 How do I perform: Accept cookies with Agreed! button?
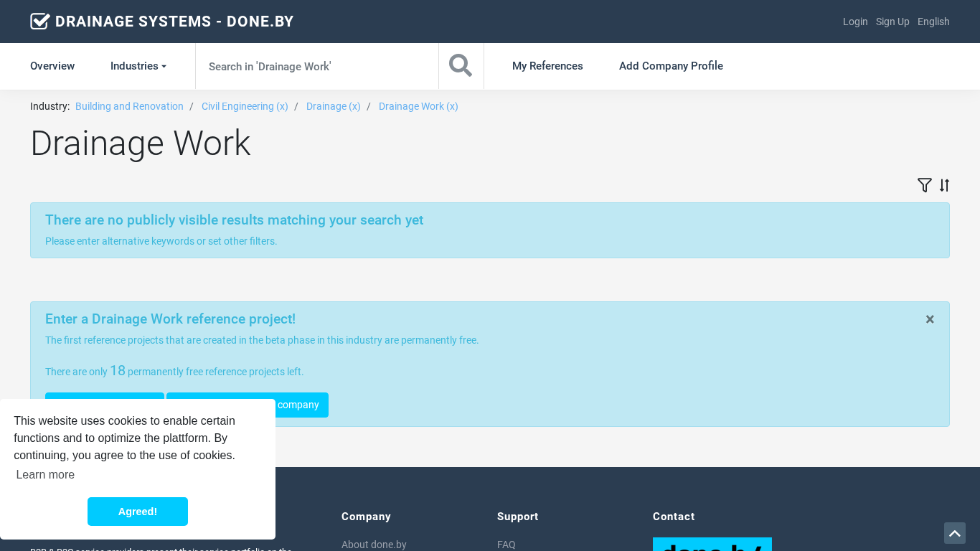coord(138,512)
